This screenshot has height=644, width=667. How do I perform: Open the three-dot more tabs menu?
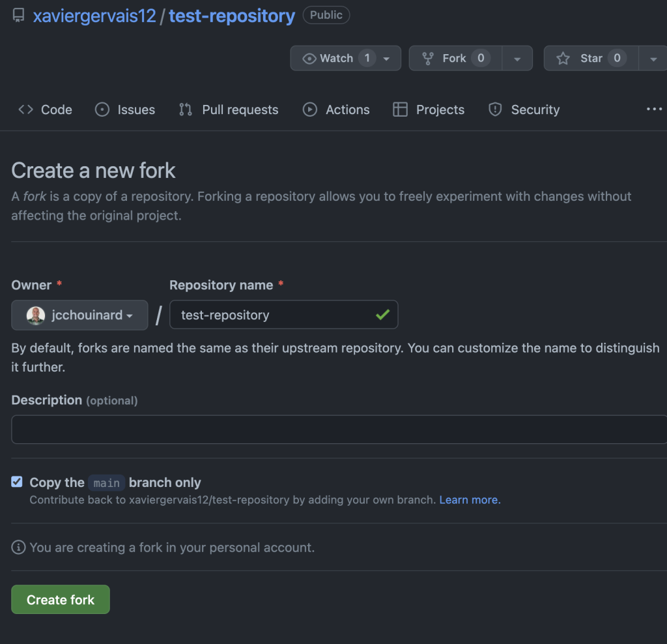point(654,110)
